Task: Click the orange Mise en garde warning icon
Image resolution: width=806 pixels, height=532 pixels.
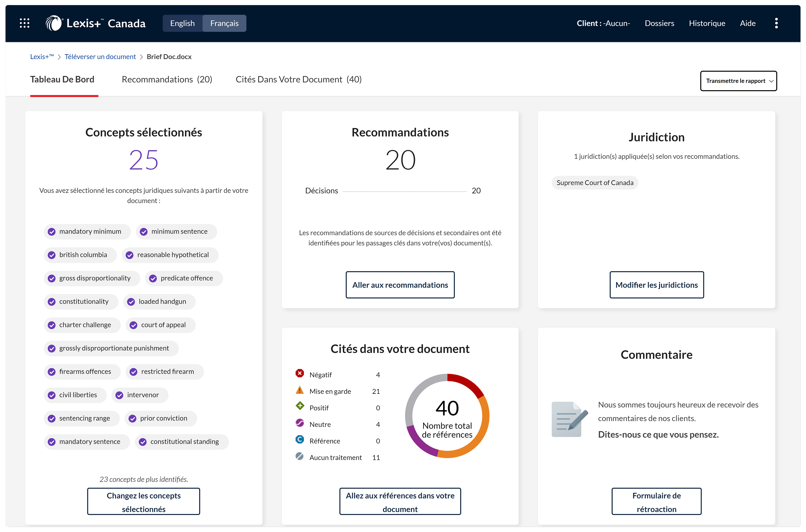Action: point(299,390)
